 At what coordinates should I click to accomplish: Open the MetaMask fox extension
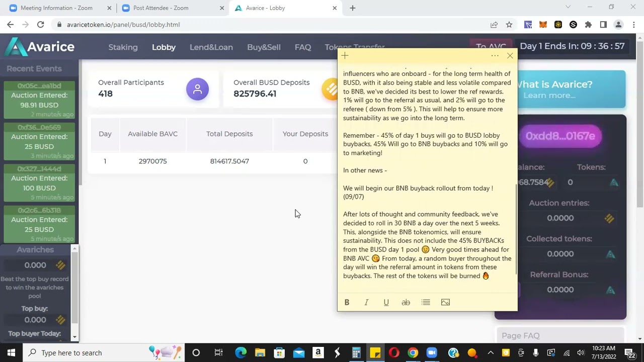pos(543,25)
